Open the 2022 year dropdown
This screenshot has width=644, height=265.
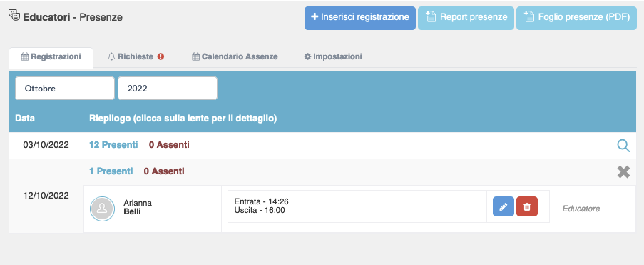click(168, 88)
